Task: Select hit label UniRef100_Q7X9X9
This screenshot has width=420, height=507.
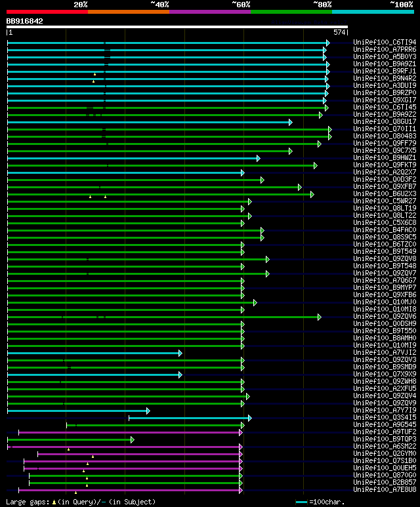Action: (385, 375)
